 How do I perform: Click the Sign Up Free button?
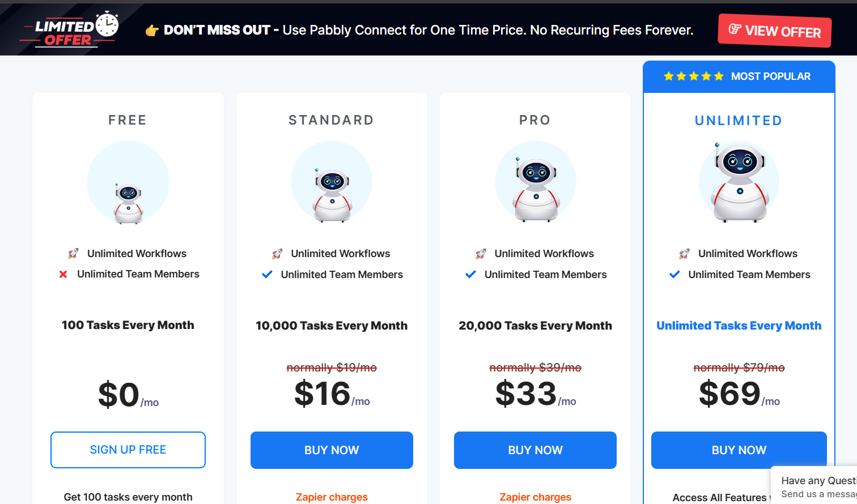(128, 450)
